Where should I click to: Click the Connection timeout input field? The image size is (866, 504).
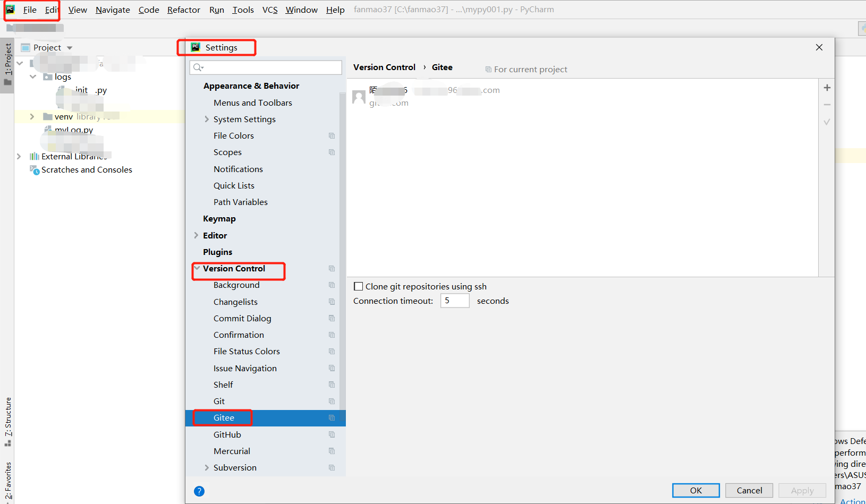click(x=455, y=301)
